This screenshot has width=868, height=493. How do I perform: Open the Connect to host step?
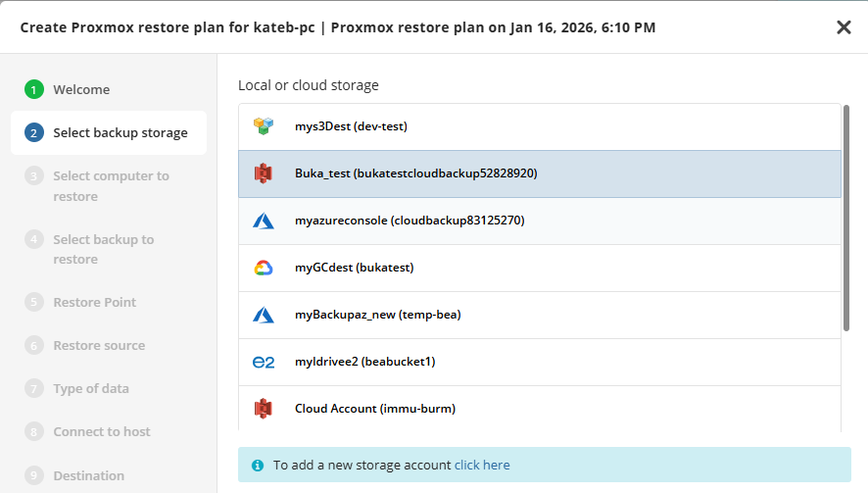click(x=102, y=431)
